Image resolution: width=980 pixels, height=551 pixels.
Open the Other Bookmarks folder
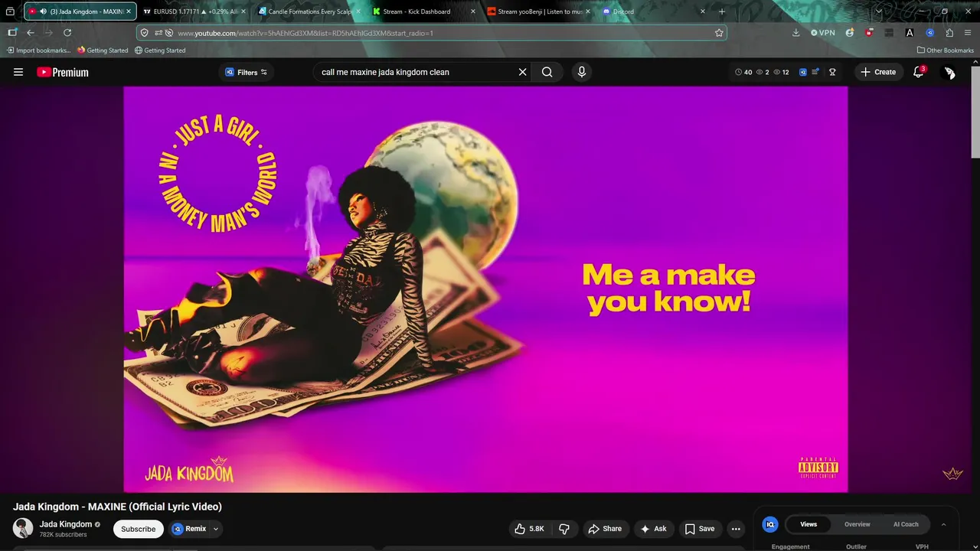(946, 51)
